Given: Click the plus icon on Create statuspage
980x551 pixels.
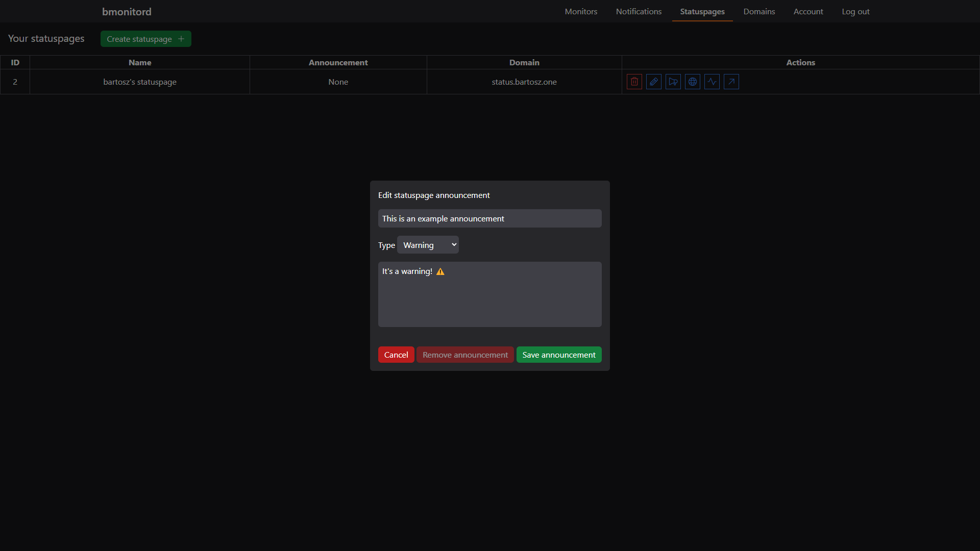Looking at the screenshot, I should (181, 38).
